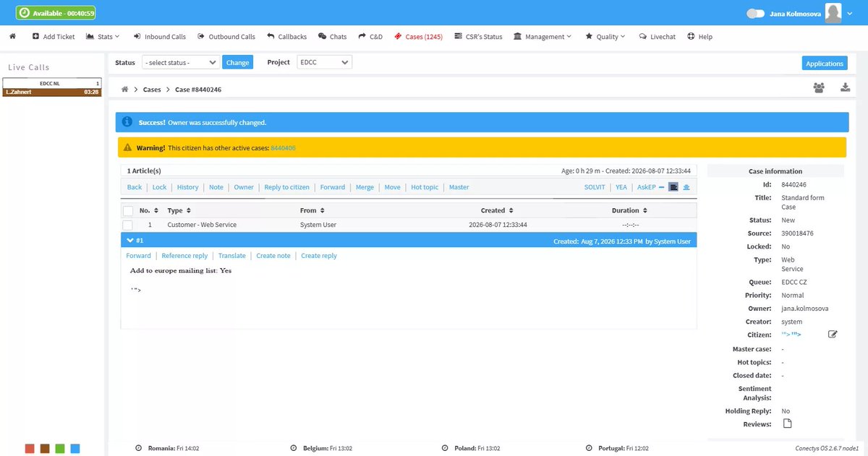Image resolution: width=868 pixels, height=456 pixels.
Task: Click Note in the case toolbar
Action: (216, 187)
